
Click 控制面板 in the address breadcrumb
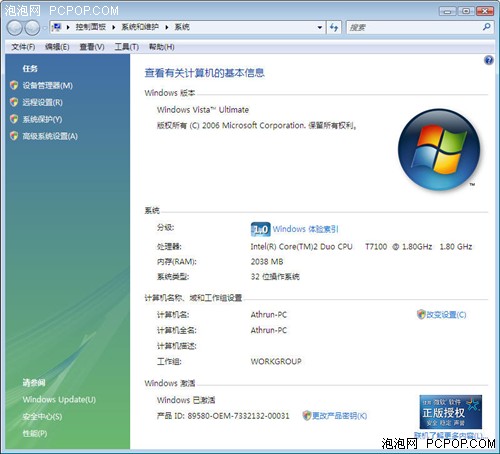pyautogui.click(x=90, y=27)
